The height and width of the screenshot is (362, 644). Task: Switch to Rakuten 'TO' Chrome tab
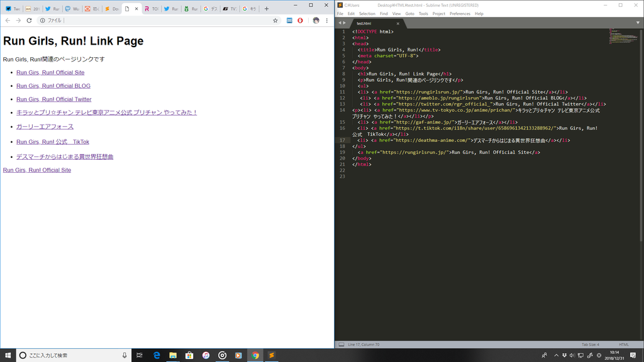coord(152,9)
